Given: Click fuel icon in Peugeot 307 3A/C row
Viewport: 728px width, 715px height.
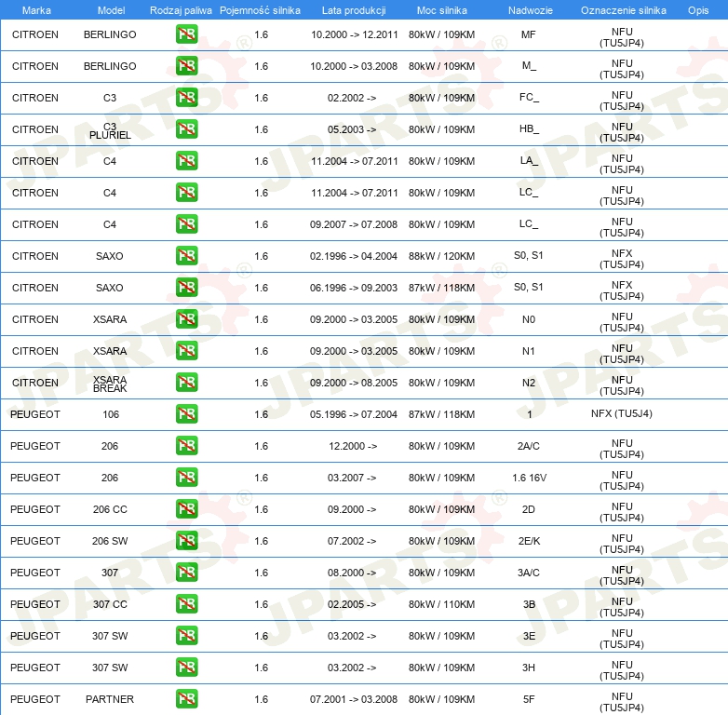Looking at the screenshot, I should click(x=186, y=572).
